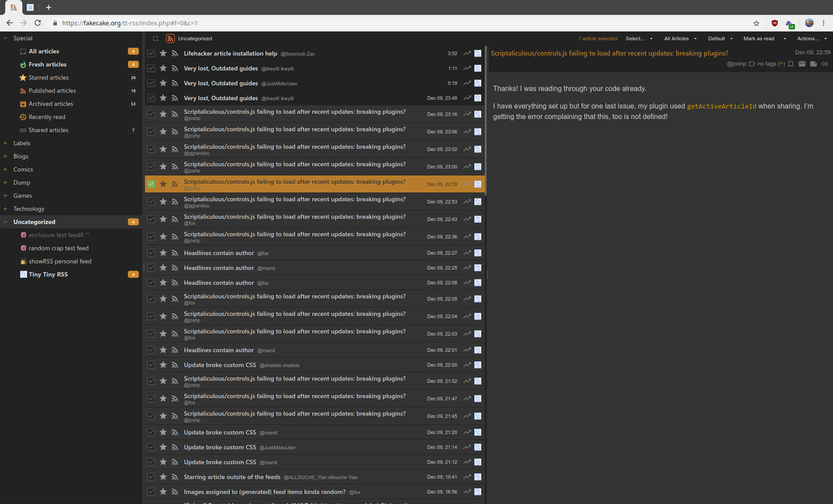Star the Lifehacker article installation help entry

coord(163,53)
